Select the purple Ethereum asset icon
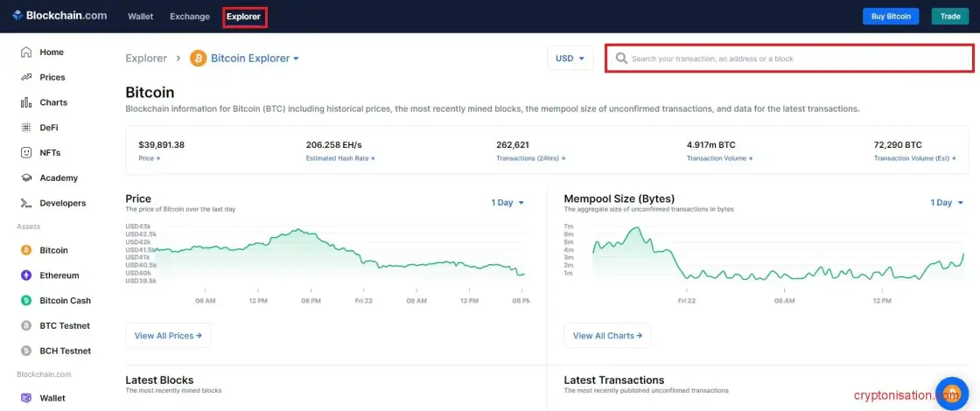The width and height of the screenshot is (980, 411). [x=26, y=275]
